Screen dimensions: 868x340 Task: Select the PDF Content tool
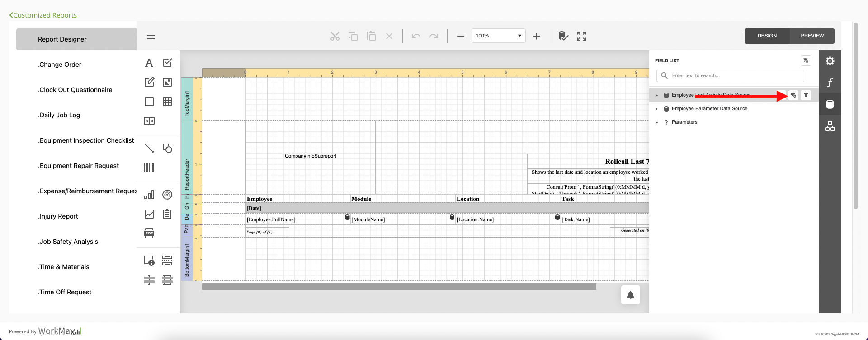149,233
